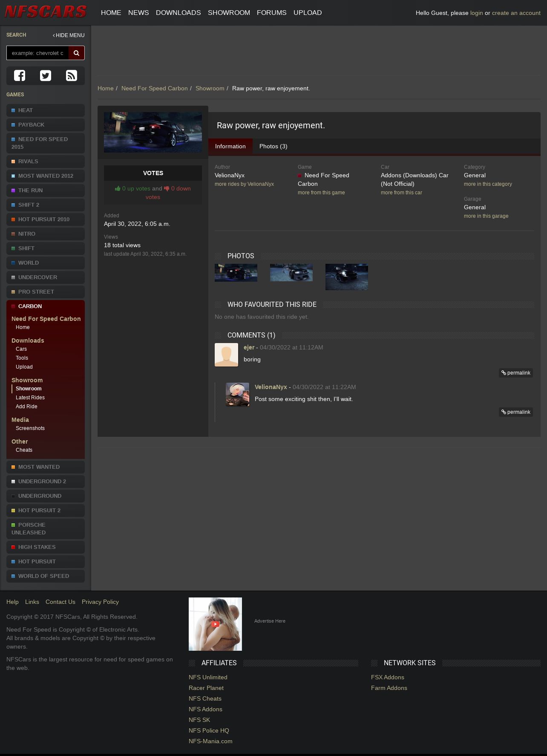Click more from this car

pyautogui.click(x=401, y=193)
